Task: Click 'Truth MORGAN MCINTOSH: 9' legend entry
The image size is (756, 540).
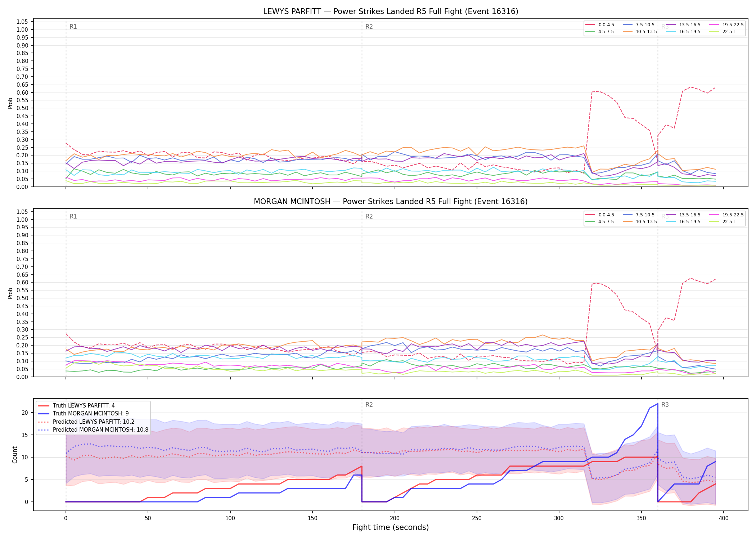Action: tap(83, 414)
